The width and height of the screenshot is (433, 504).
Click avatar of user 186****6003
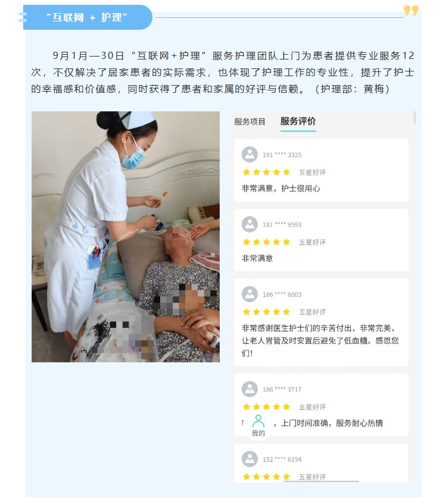point(250,294)
